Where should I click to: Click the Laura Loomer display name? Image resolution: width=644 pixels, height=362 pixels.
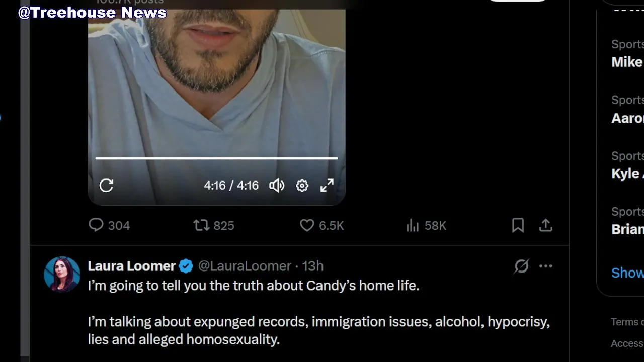tap(131, 266)
